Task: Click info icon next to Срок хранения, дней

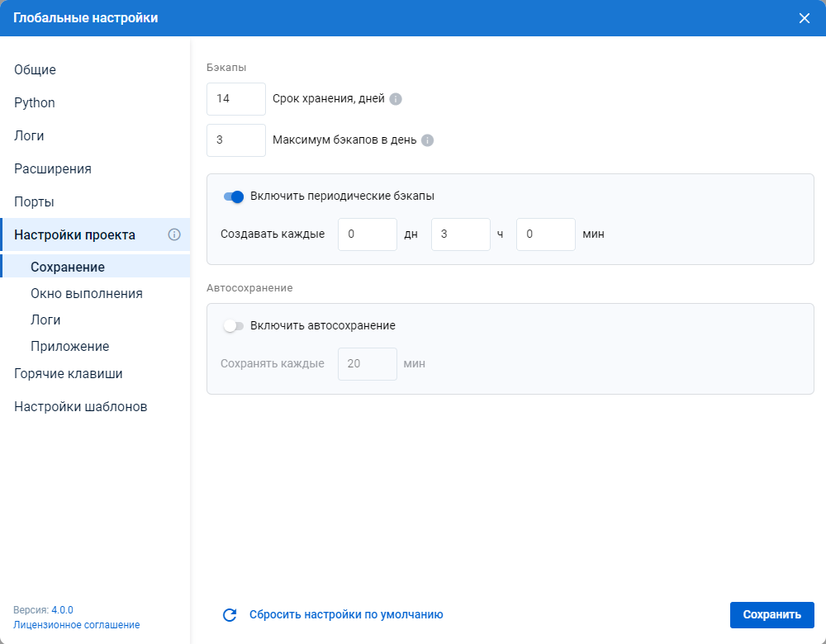Action: (x=396, y=99)
